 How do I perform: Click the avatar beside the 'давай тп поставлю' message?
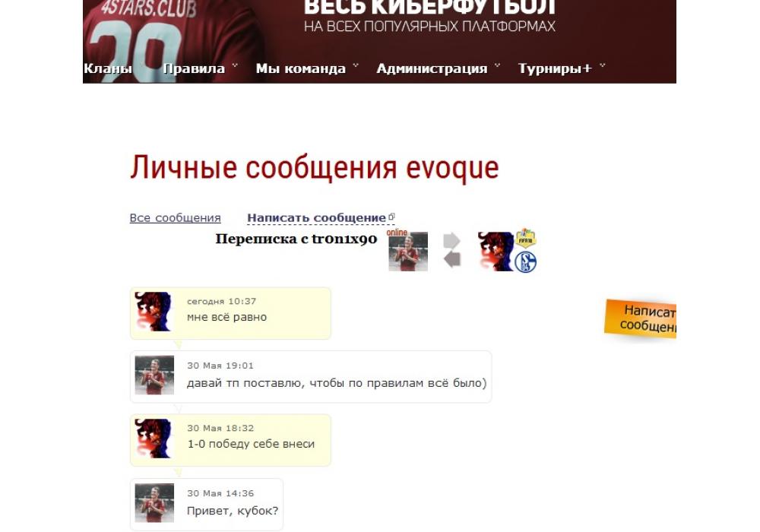(x=154, y=375)
